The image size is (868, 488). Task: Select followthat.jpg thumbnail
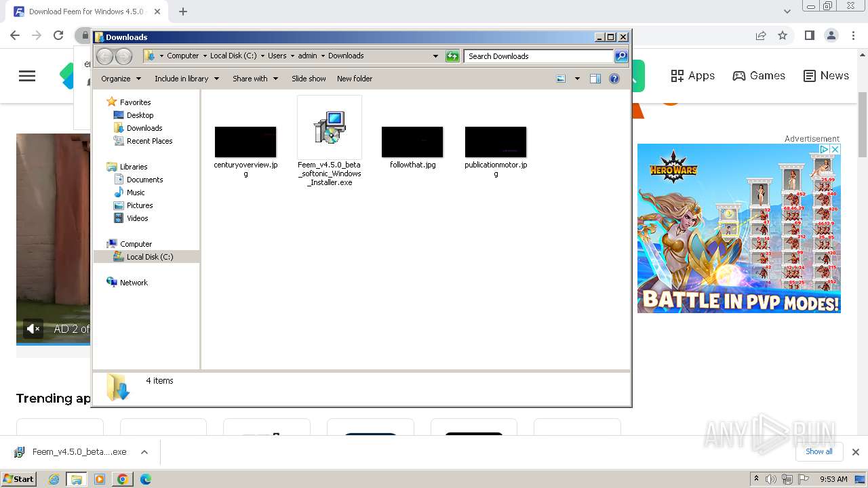coord(412,142)
